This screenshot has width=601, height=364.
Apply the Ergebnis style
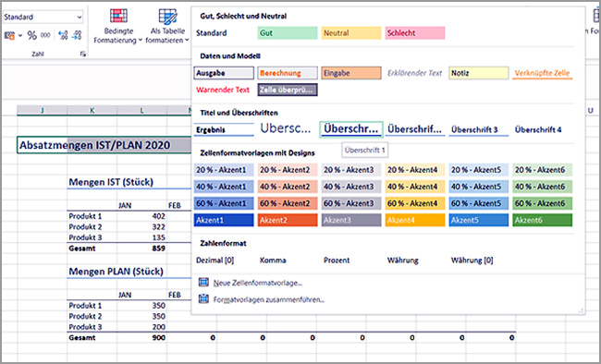(224, 129)
